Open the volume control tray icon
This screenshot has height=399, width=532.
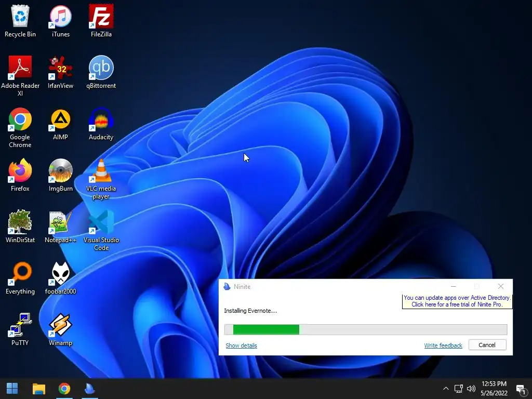471,389
